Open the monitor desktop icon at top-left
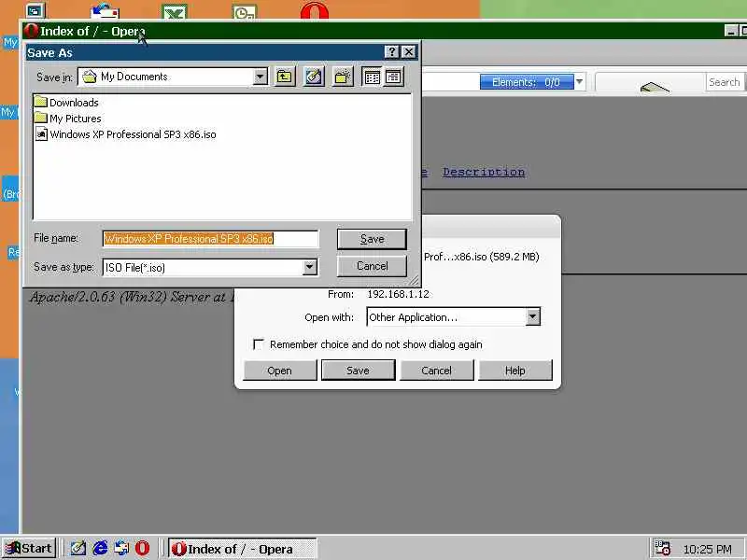 [35, 10]
